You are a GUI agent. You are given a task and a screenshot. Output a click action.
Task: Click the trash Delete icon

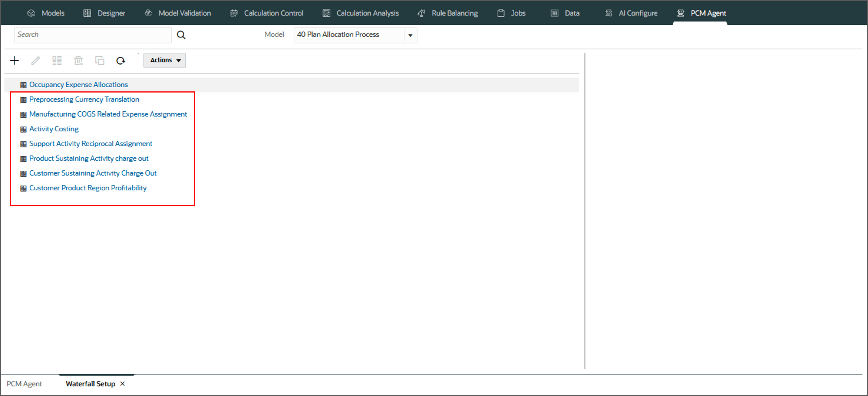78,61
